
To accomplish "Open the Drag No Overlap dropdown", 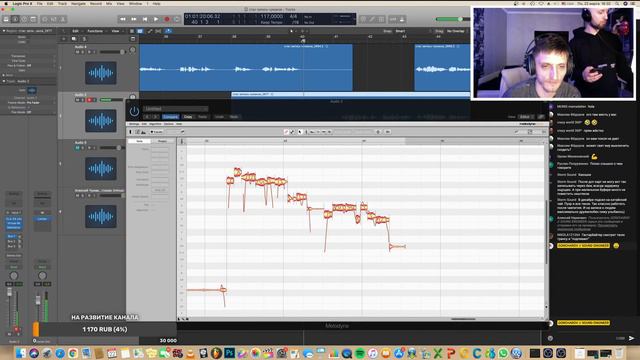I will pyautogui.click(x=456, y=31).
